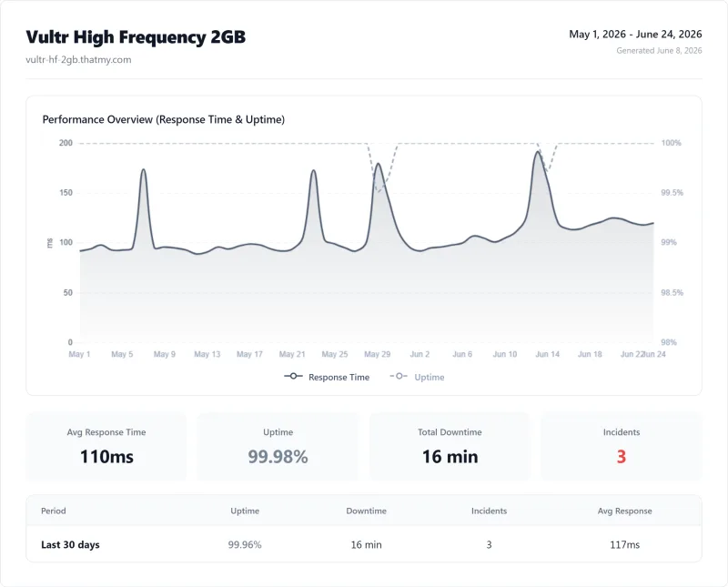This screenshot has height=587, width=728.
Task: Click the red incidents count 3
Action: coord(622,457)
